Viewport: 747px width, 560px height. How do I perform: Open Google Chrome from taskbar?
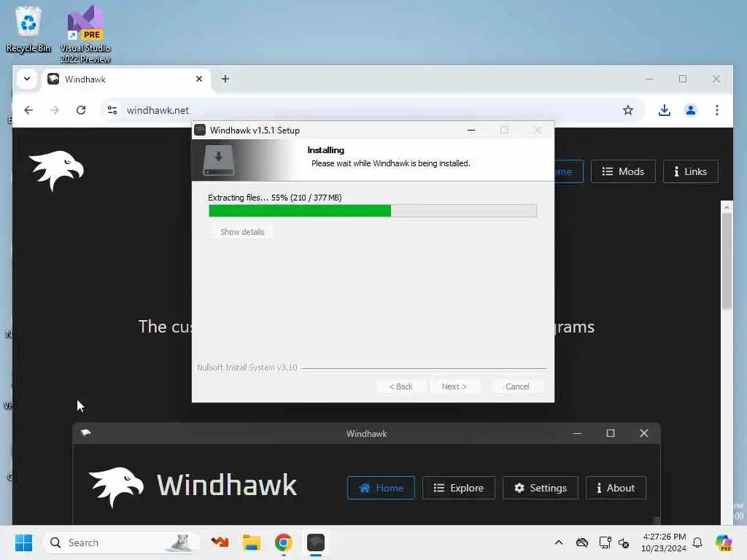284,542
